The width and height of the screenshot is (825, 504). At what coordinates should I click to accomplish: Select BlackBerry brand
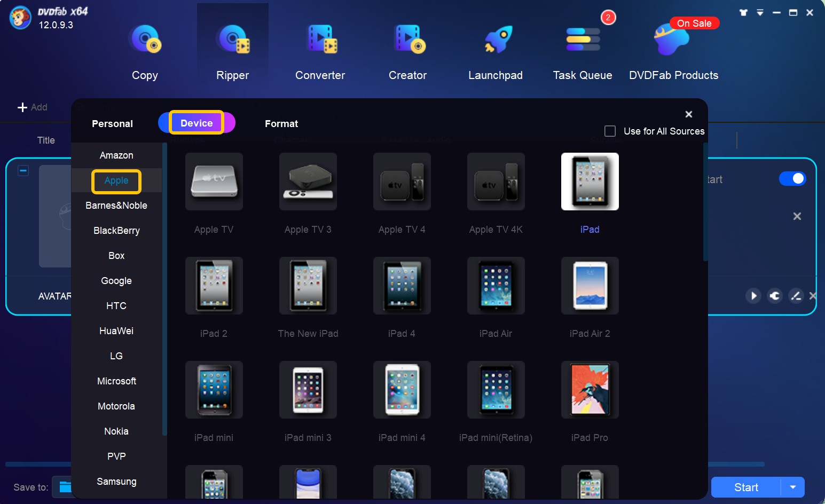click(116, 231)
